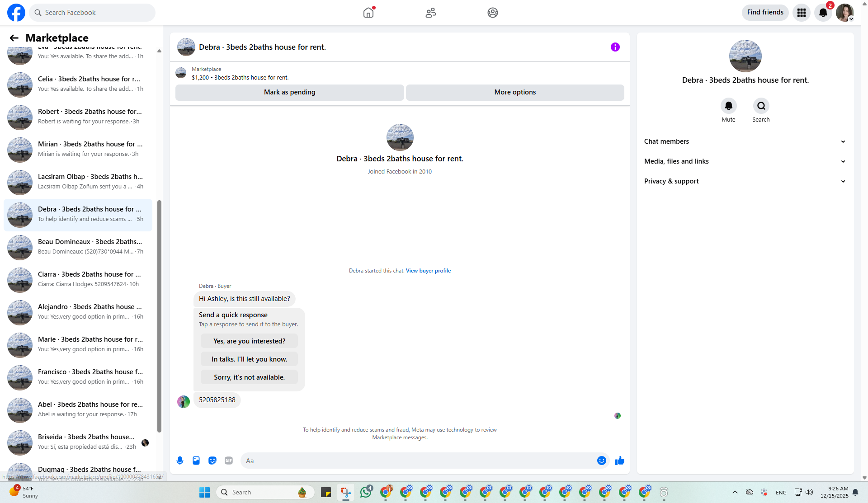Open the weather widget showing 54°F Sunny
The image size is (868, 503).
click(x=24, y=492)
